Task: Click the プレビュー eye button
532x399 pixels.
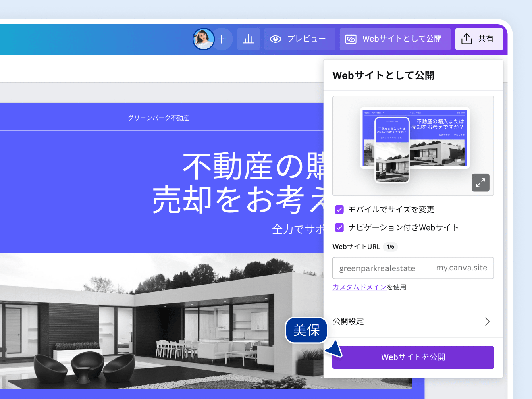Action: tap(299, 39)
